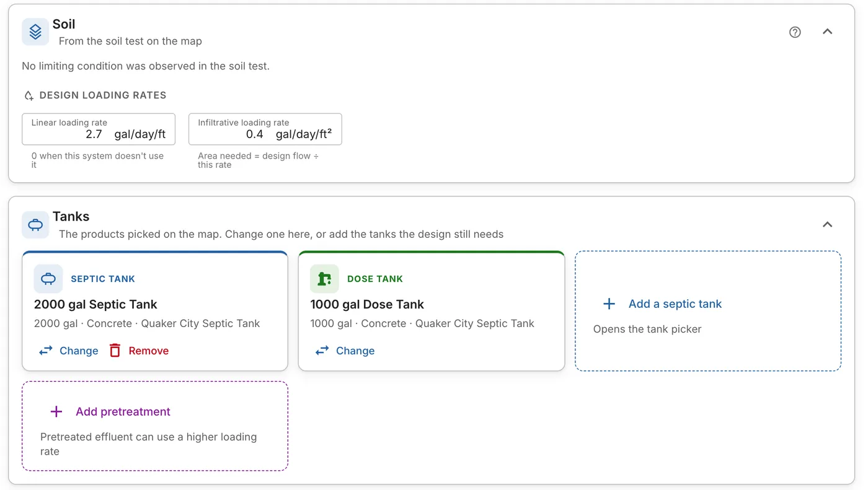The height and width of the screenshot is (490, 868).
Task: Change the 2000 gal Septic Tank
Action: click(69, 351)
